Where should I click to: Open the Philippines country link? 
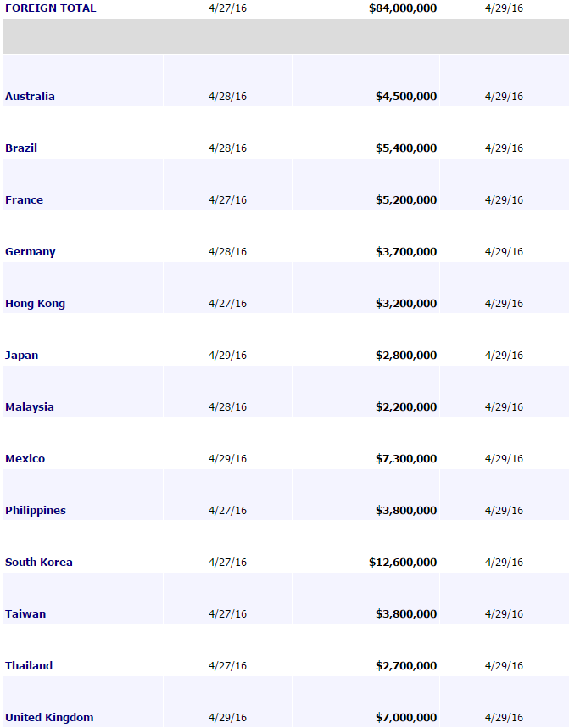(36, 511)
